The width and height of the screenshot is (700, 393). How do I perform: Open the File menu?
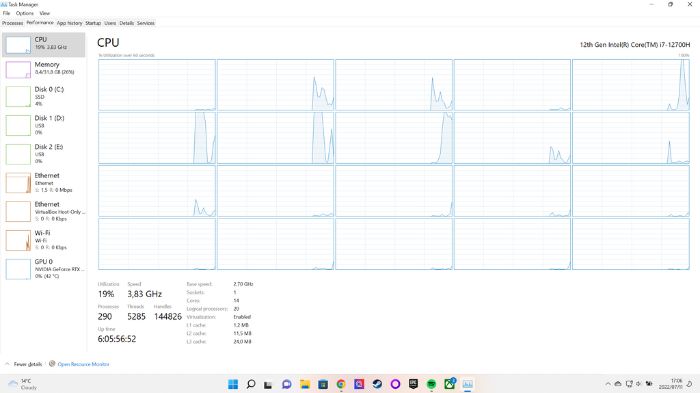coord(6,13)
